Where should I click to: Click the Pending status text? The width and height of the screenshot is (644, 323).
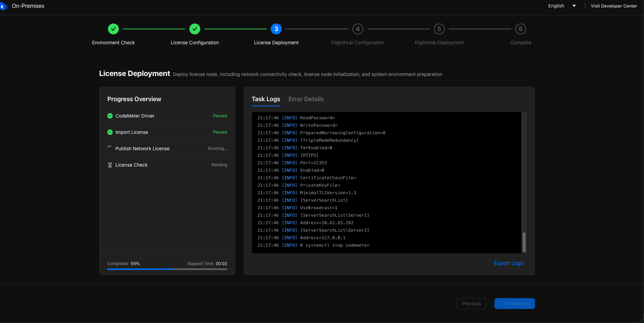click(219, 165)
